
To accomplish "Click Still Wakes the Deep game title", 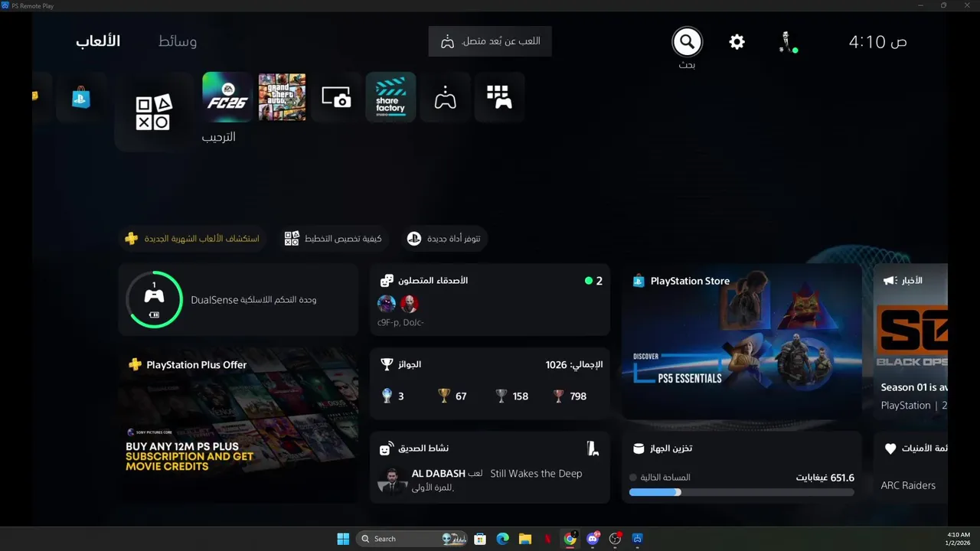I will pyautogui.click(x=536, y=474).
